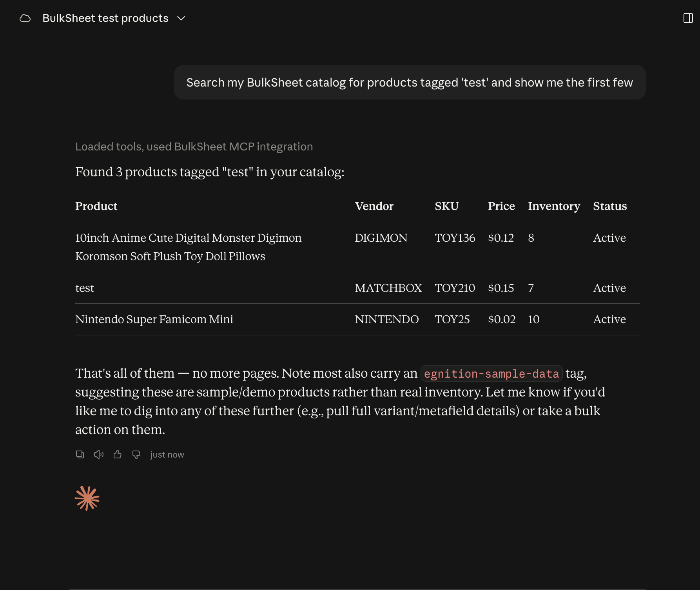Give the response a thumbs up
700x590 pixels.
click(118, 454)
